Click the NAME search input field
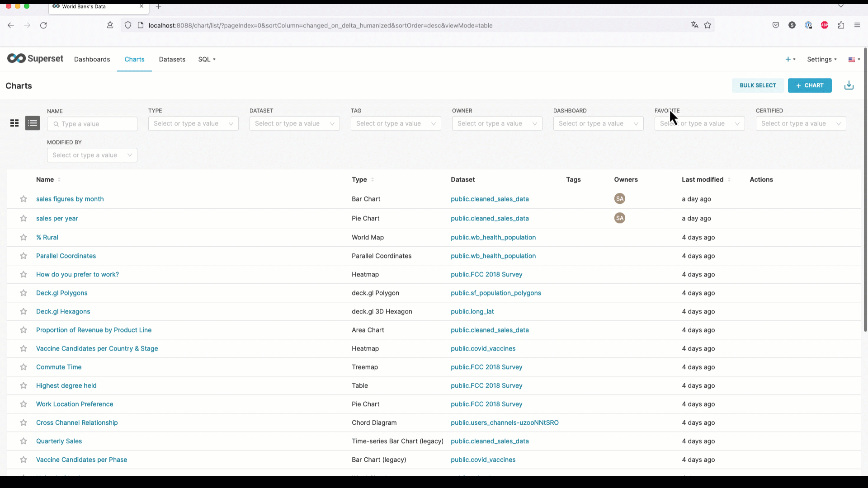 (92, 123)
